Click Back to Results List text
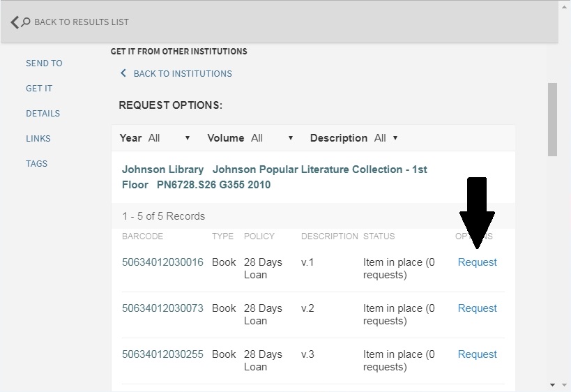This screenshot has height=392, width=571. pos(81,22)
